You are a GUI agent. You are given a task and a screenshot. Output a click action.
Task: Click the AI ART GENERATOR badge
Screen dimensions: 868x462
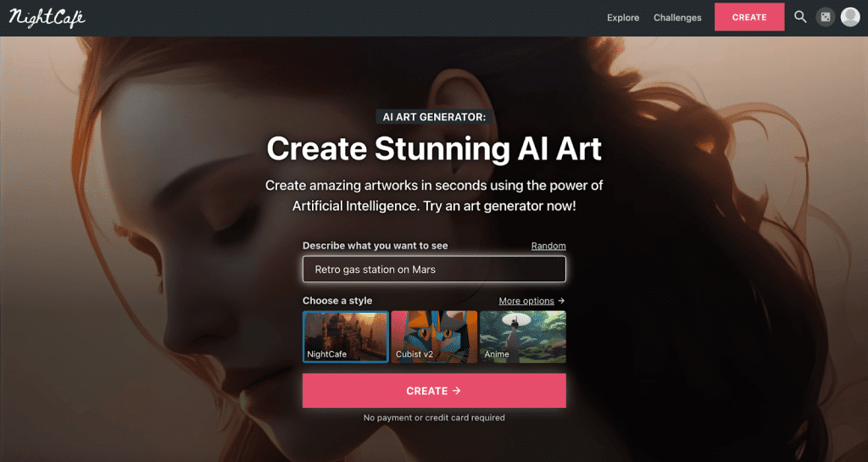[434, 117]
